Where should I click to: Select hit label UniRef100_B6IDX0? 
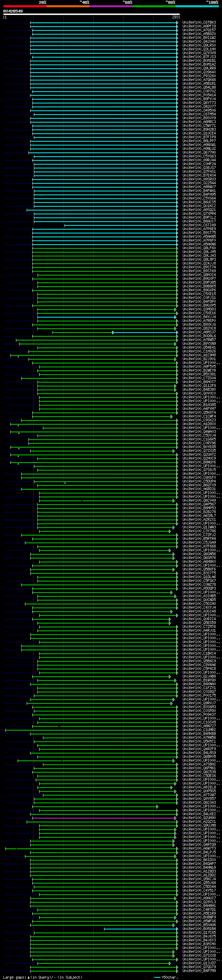click(199, 860)
